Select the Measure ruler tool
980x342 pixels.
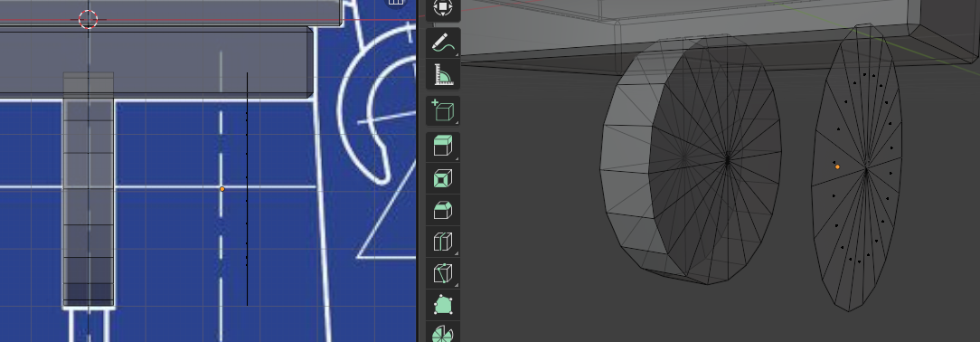click(443, 75)
